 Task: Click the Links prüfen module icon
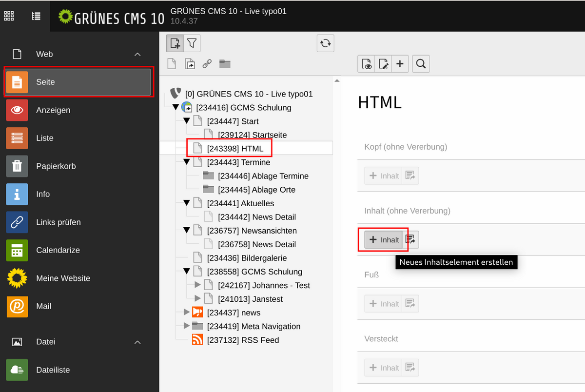click(17, 222)
